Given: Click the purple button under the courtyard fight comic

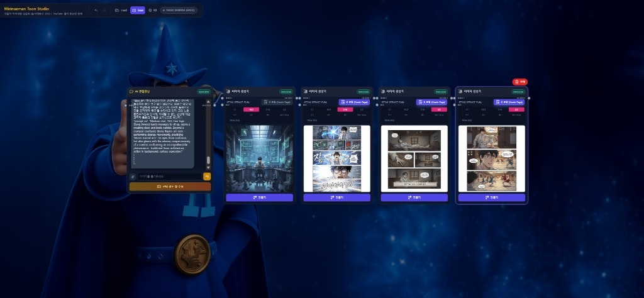Looking at the screenshot, I should click(x=492, y=197).
